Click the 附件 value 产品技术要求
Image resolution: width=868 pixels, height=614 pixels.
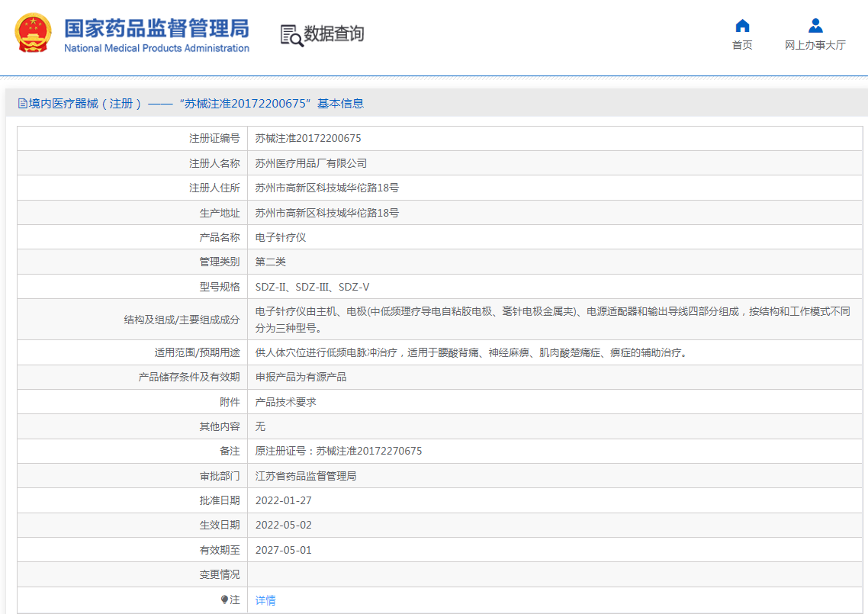point(287,402)
